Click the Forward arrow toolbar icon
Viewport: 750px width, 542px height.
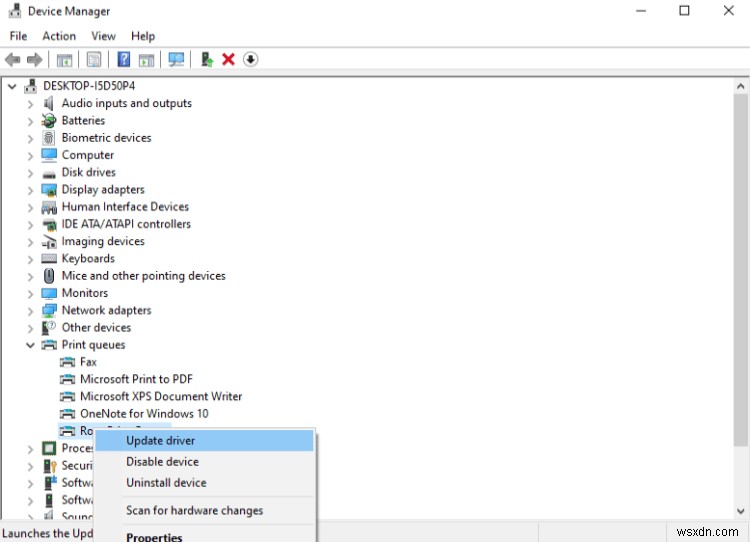click(34, 60)
